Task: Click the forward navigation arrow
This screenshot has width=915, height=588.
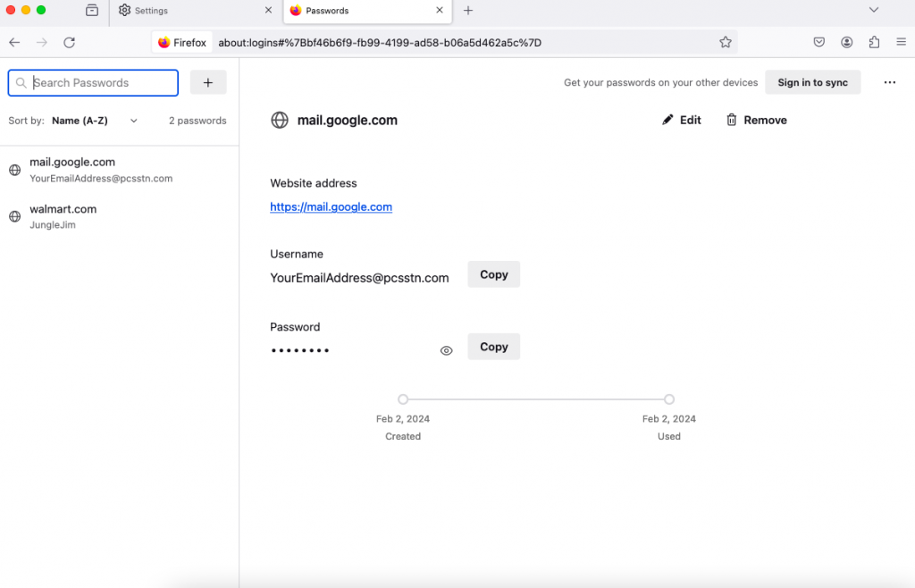Action: tap(41, 42)
